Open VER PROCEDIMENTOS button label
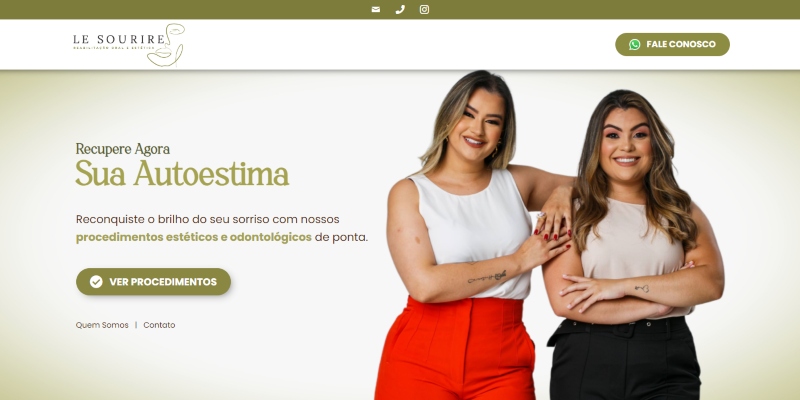Screen dimensions: 800x400 [x=163, y=282]
